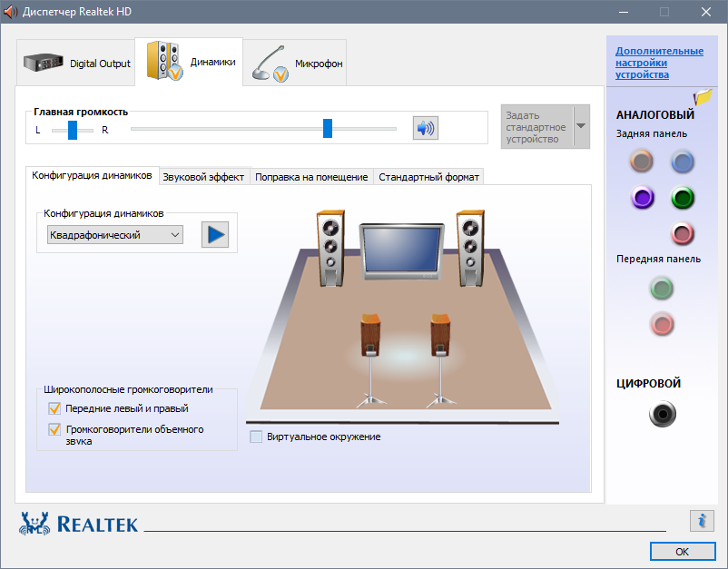Switch to Поправка на помещение tab
This screenshot has width=728, height=569.
point(311,177)
